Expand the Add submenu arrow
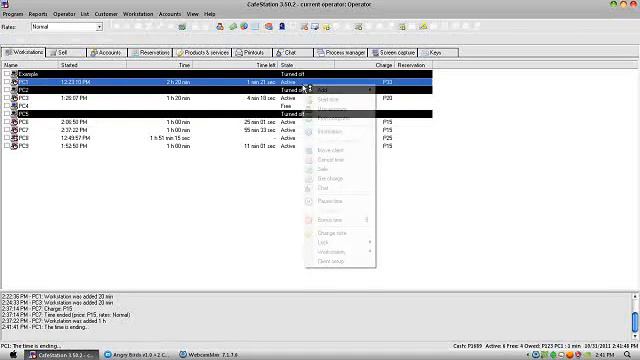Viewport: 640px width, 360px height. click(370, 90)
